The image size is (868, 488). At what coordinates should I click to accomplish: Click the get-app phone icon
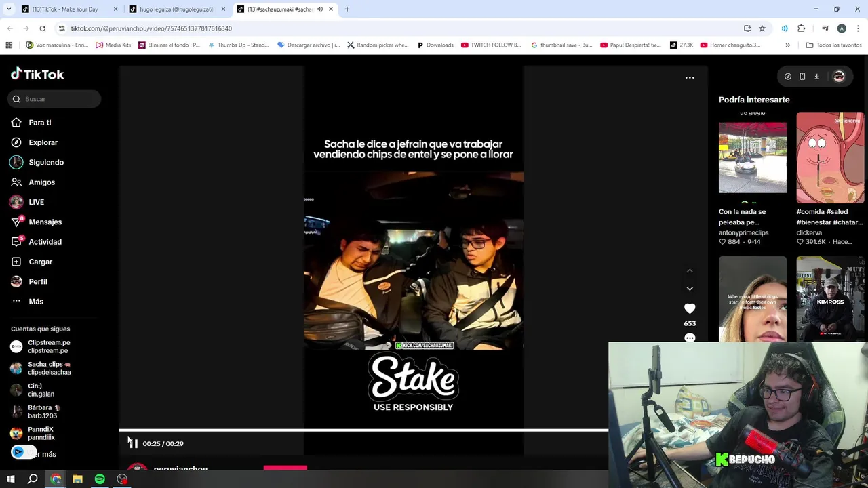click(802, 77)
